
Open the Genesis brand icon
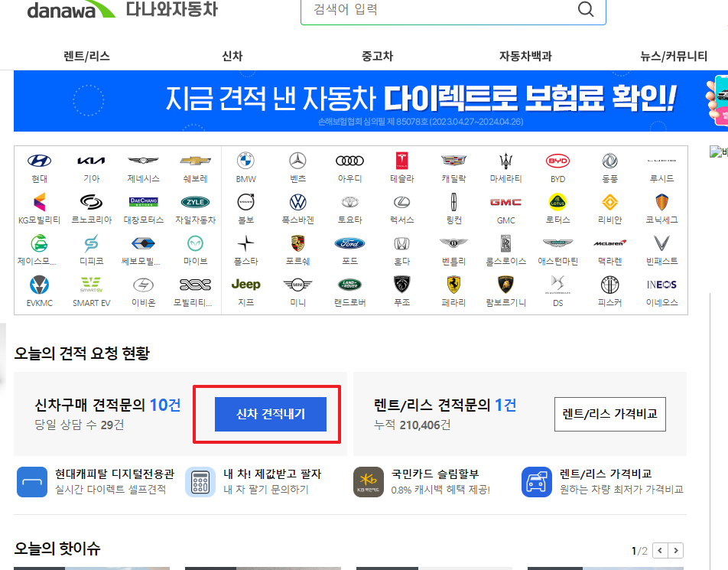coord(143,161)
